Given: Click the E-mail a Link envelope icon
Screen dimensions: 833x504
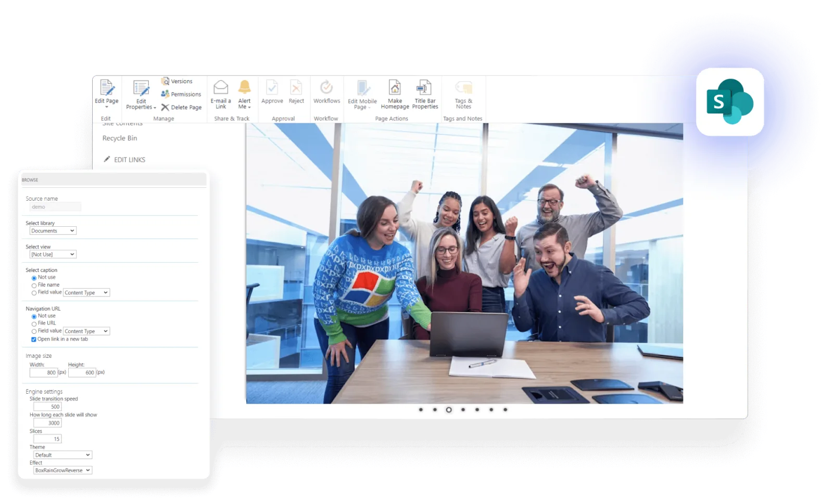Looking at the screenshot, I should 221,87.
